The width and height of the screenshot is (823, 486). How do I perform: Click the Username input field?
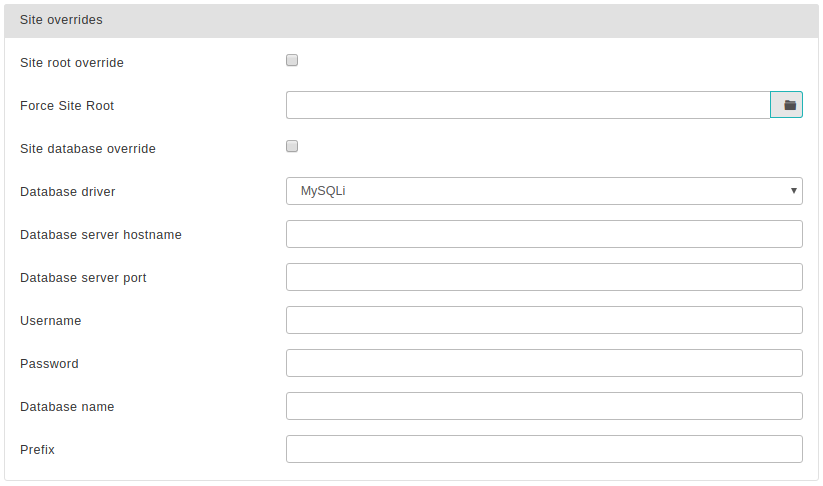543,320
